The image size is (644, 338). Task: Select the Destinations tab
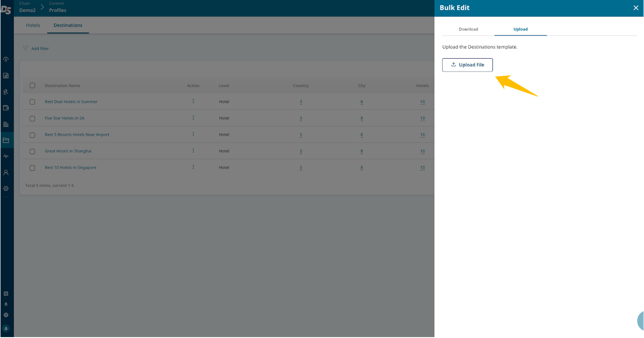tap(68, 25)
